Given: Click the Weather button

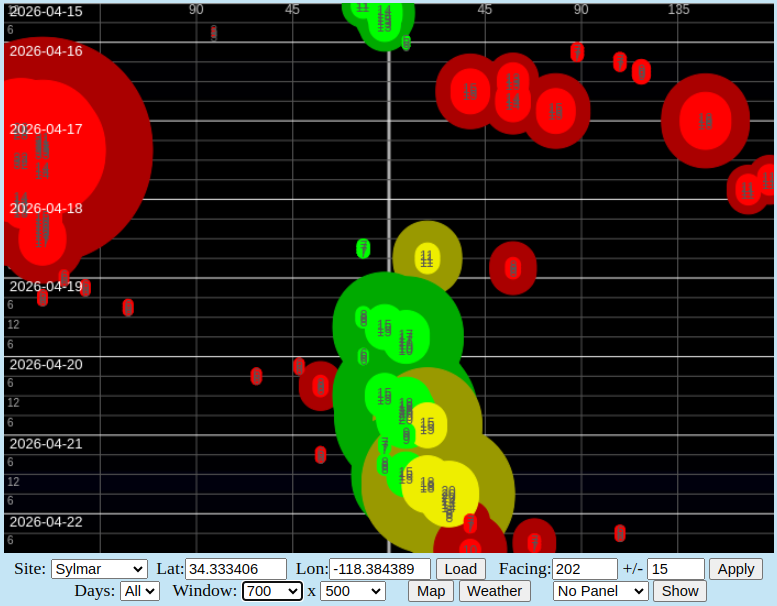Looking at the screenshot, I should pyautogui.click(x=494, y=591).
